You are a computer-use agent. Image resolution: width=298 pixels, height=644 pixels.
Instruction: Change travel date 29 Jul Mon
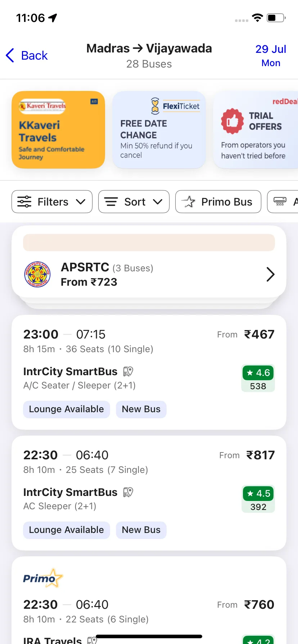pos(271,56)
